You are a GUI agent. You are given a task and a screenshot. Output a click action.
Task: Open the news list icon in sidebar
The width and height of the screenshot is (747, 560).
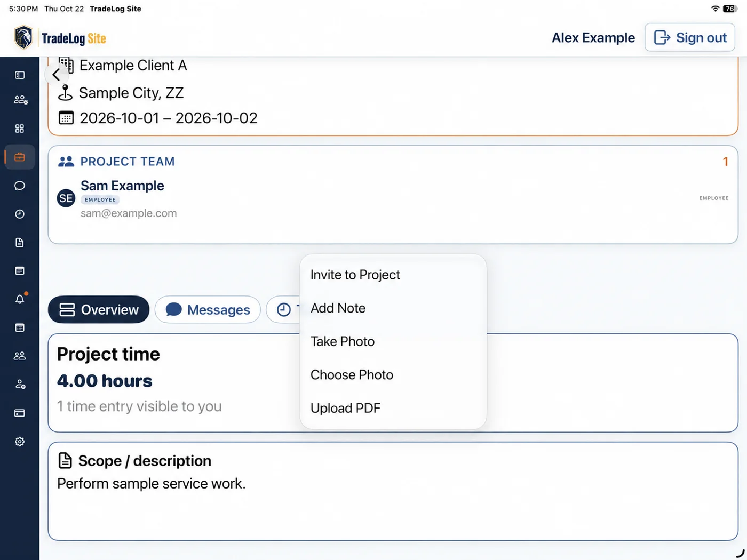[20, 271]
